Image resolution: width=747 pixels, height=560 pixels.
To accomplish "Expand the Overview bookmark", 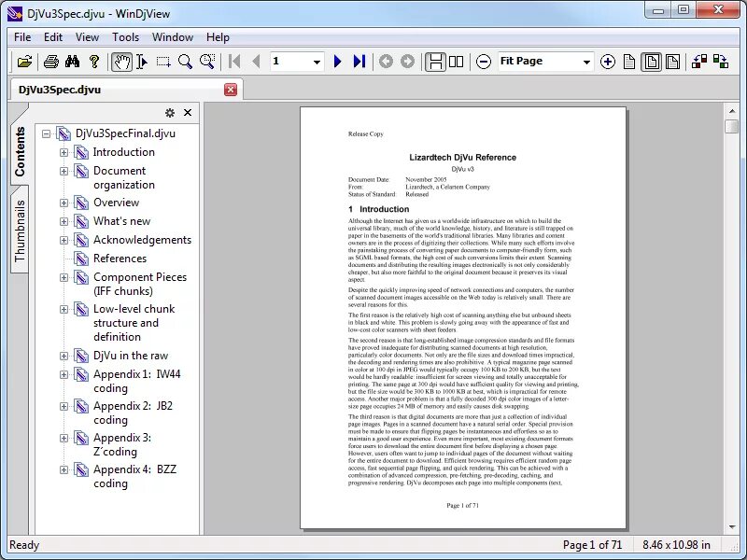I will pyautogui.click(x=63, y=203).
